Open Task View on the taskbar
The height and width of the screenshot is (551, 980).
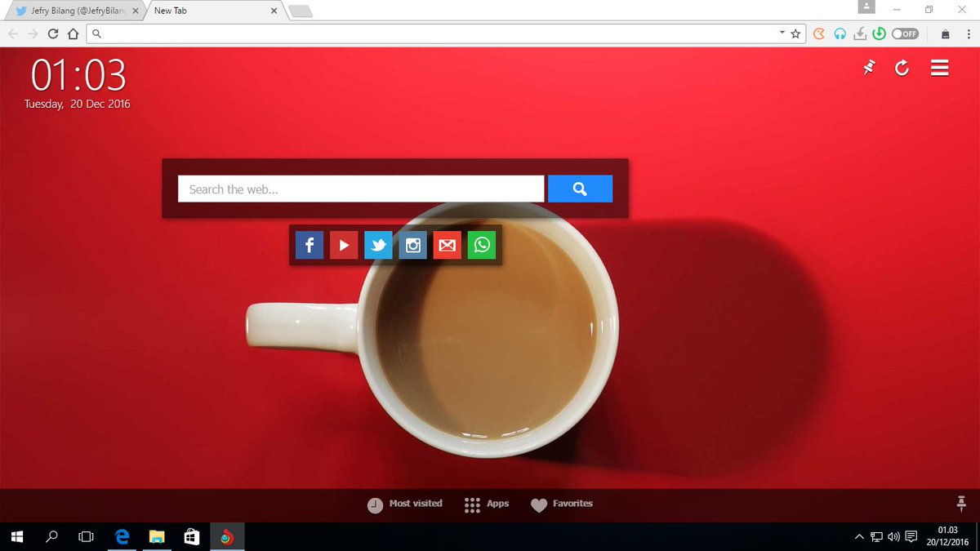pyautogui.click(x=86, y=537)
